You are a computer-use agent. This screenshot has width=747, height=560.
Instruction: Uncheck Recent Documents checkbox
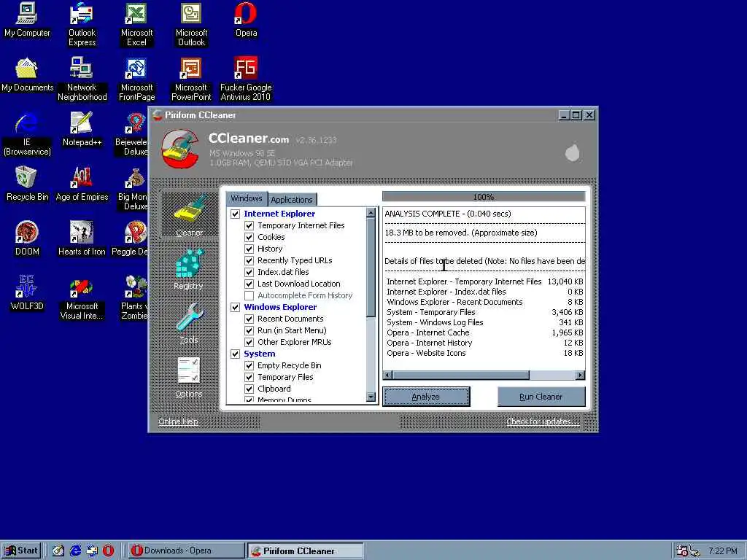[x=249, y=319]
